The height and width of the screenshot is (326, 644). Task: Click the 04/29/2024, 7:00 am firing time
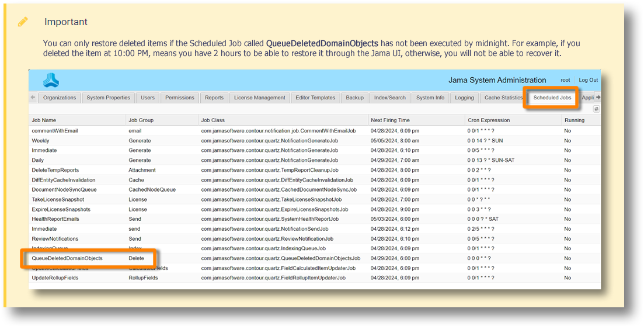[395, 160]
